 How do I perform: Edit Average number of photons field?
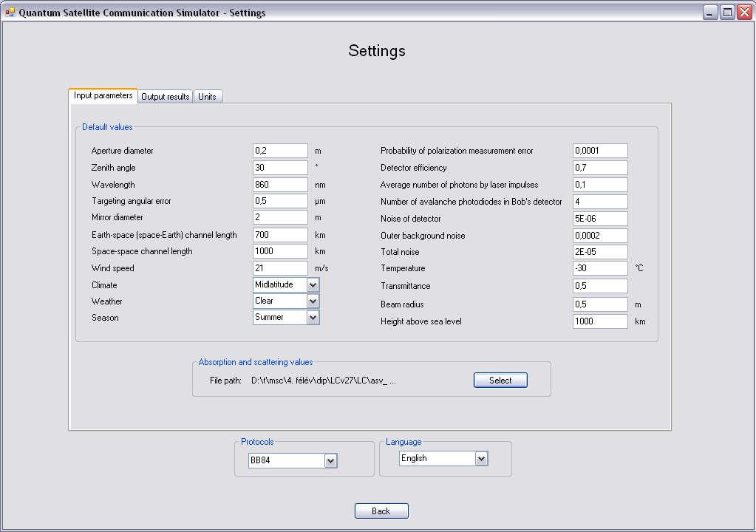click(600, 184)
